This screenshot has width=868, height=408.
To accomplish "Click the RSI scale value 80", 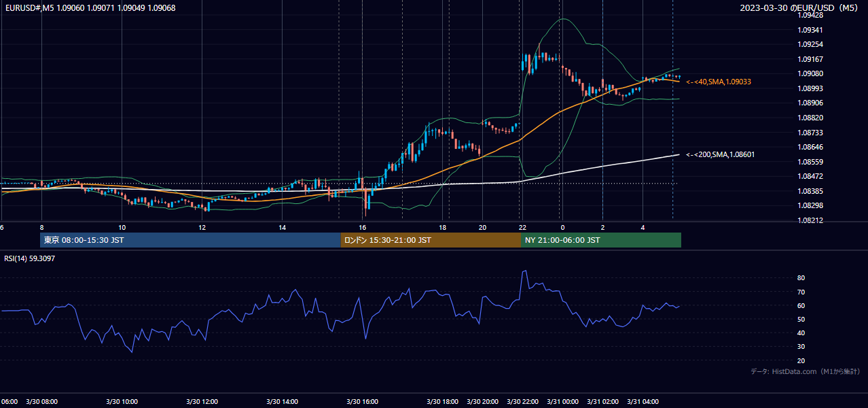I will [x=801, y=278].
